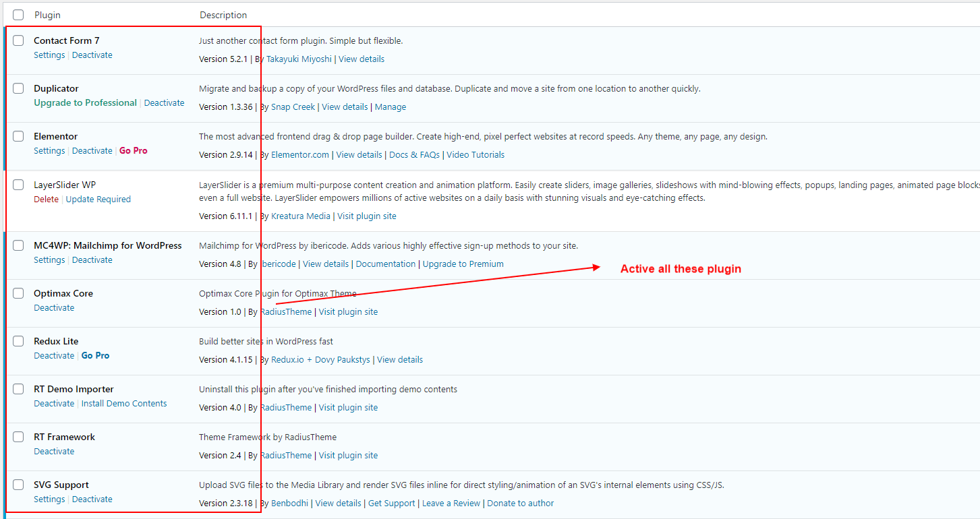The image size is (980, 519).
Task: Click Donate to author link
Action: coord(521,503)
